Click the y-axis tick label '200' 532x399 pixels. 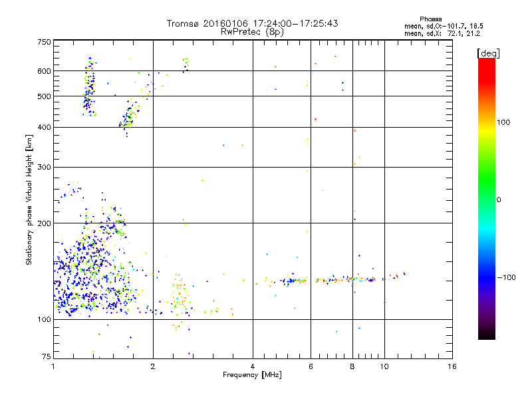pyautogui.click(x=44, y=223)
